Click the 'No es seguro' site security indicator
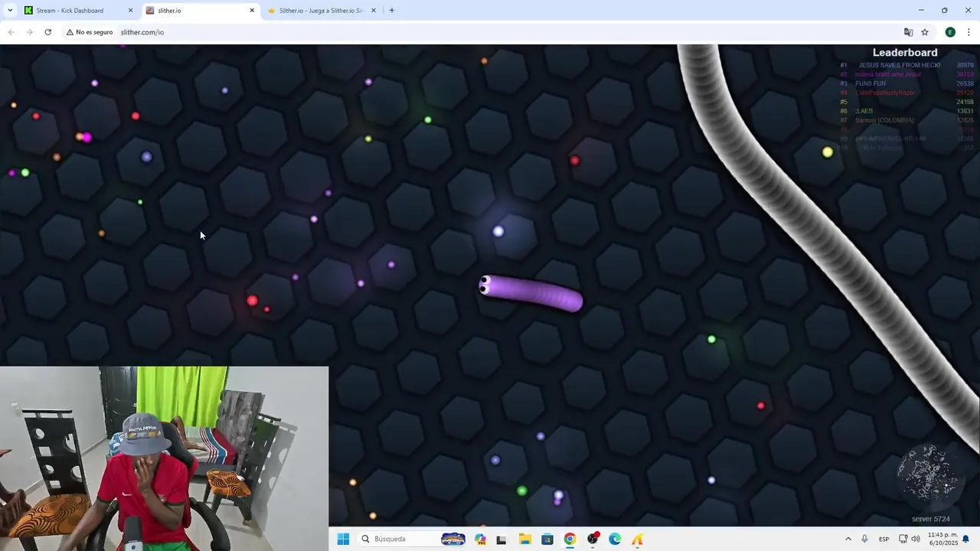The width and height of the screenshot is (980, 551). click(x=90, y=32)
